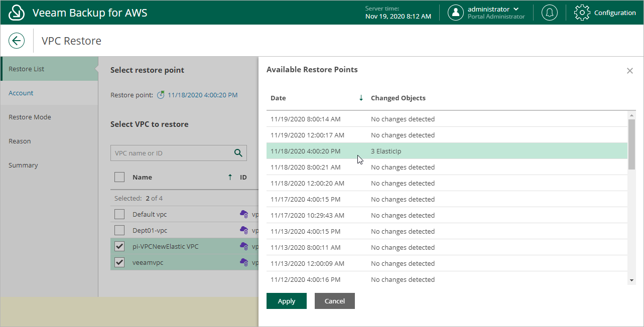Open the Account step
Screen dimensions: 644x327
pos(49,93)
